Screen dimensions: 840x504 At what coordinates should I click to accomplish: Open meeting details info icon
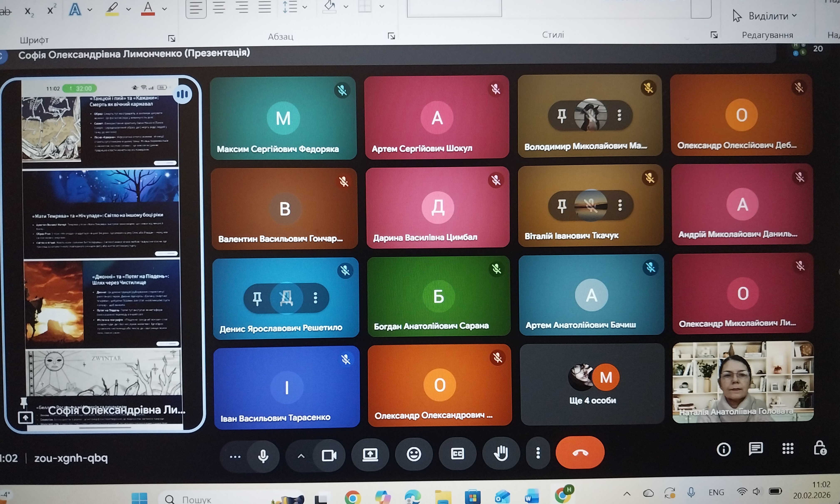point(724,450)
